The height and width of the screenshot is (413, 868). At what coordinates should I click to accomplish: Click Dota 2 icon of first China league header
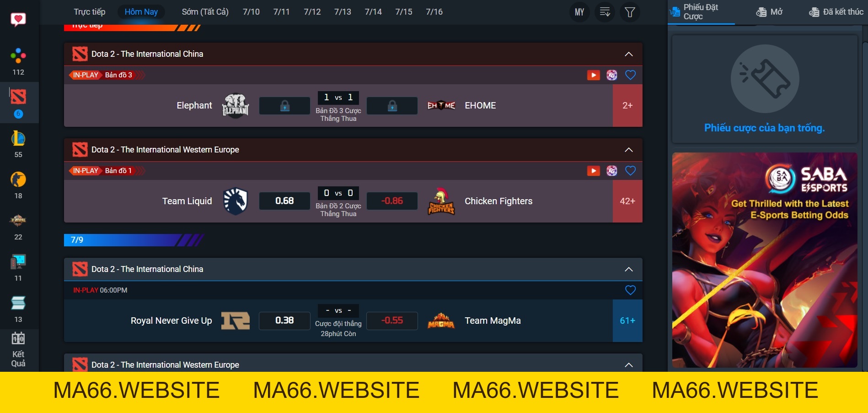80,54
